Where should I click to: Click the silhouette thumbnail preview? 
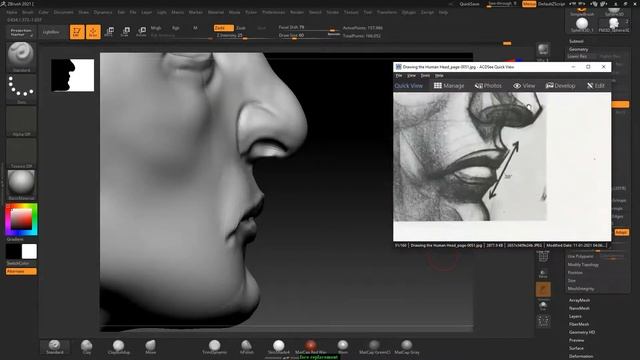pyautogui.click(x=72, y=75)
